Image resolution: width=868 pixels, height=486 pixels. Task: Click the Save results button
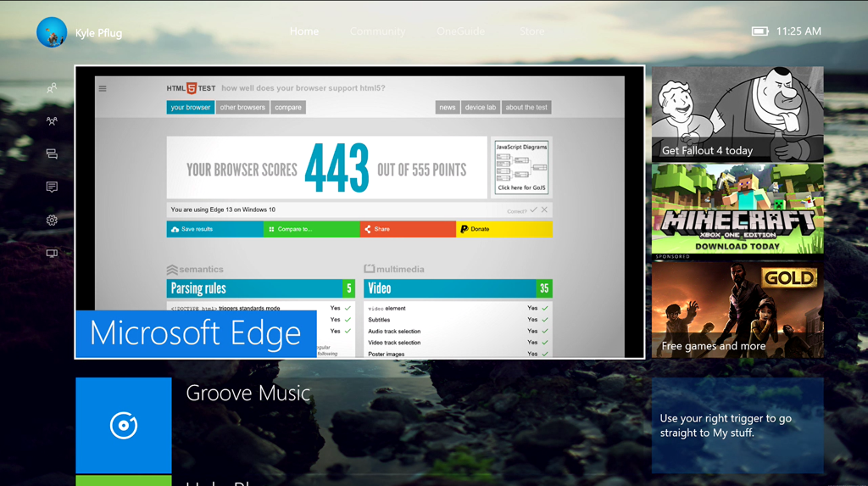coord(214,229)
